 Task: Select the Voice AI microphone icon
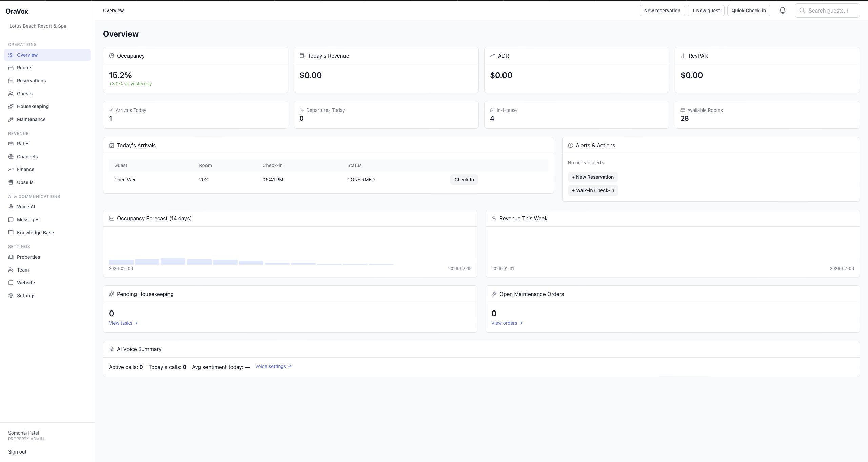tap(11, 207)
